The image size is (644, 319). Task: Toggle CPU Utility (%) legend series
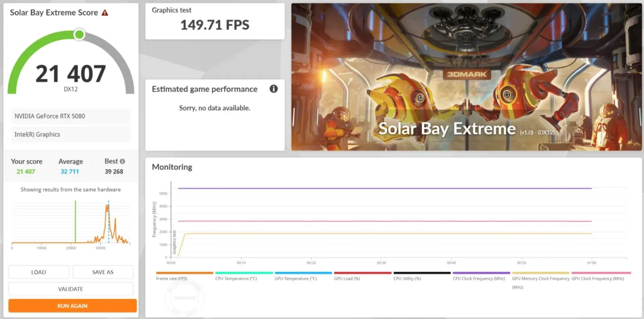407,278
